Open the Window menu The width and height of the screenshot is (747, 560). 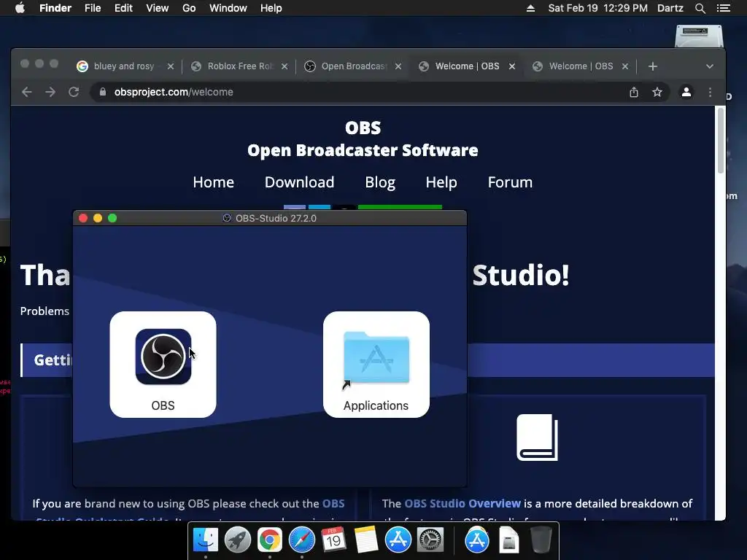[228, 8]
